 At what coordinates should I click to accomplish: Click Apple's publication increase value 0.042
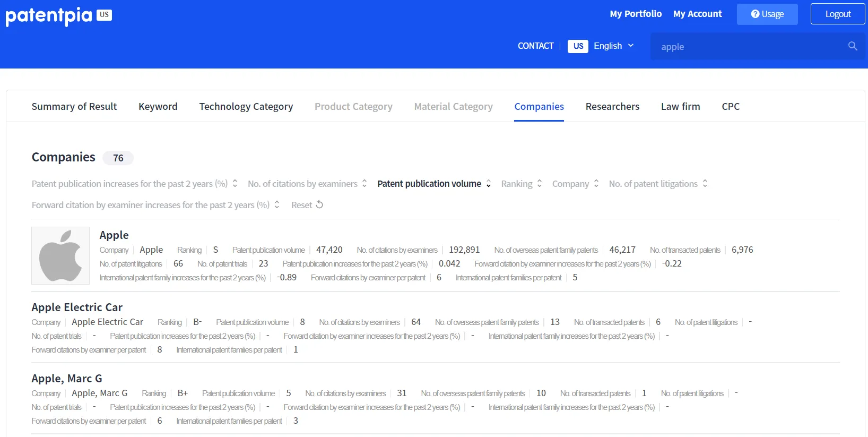[x=449, y=264]
